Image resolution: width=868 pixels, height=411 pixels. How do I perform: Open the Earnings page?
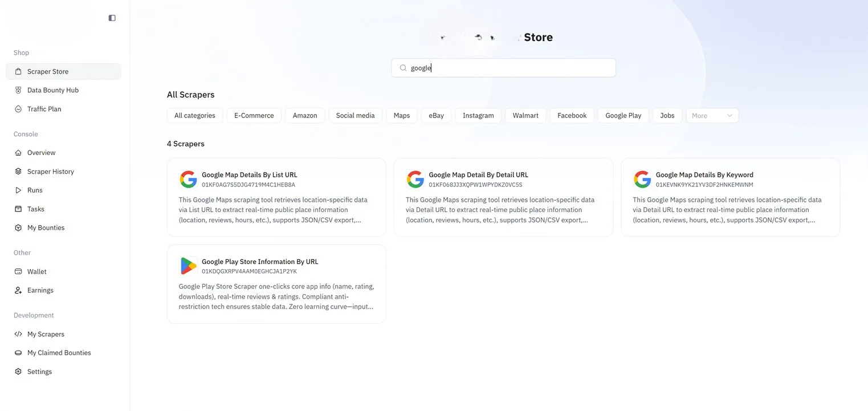pyautogui.click(x=40, y=290)
